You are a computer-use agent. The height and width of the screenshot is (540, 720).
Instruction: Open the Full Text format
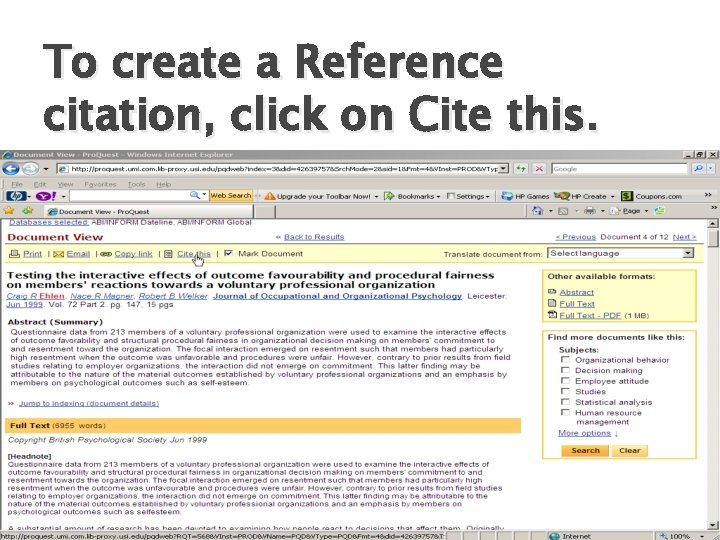coord(577,304)
